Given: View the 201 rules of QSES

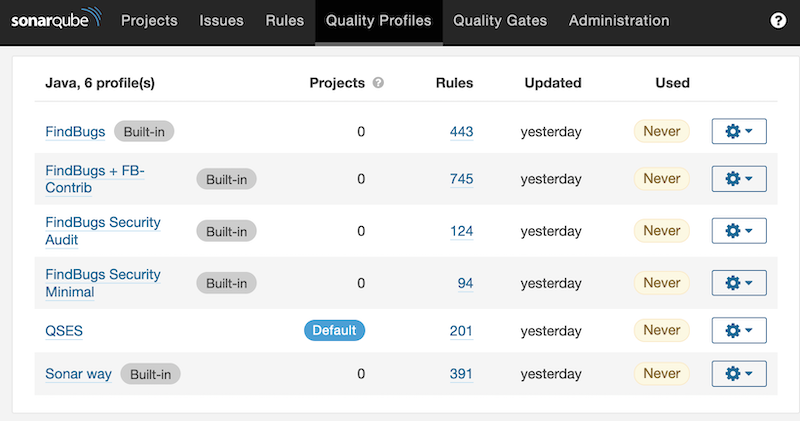Looking at the screenshot, I should (461, 331).
